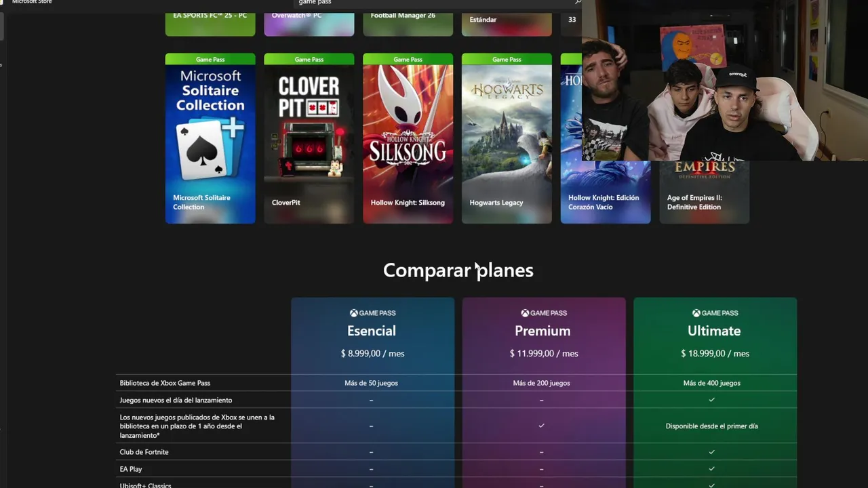Click the search magnifier icon in the top bar
868x488 pixels.
(578, 3)
